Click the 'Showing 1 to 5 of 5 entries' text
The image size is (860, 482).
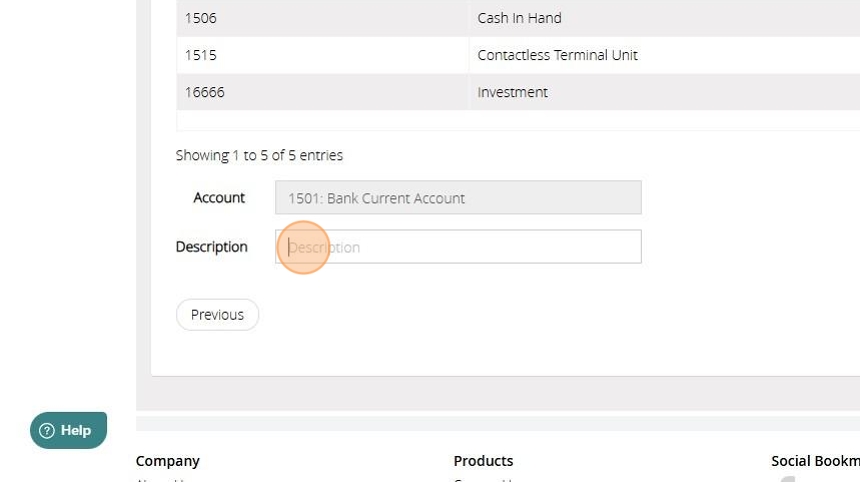click(x=259, y=155)
